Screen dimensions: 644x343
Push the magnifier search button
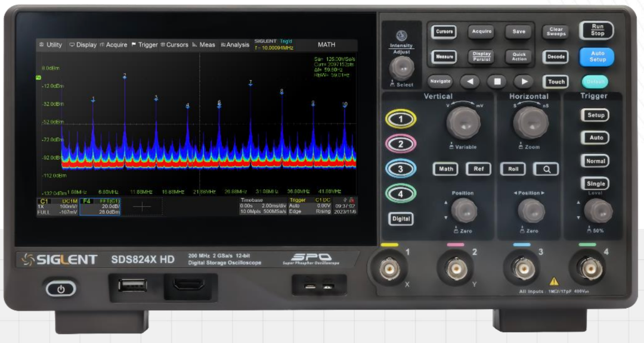coord(546,169)
